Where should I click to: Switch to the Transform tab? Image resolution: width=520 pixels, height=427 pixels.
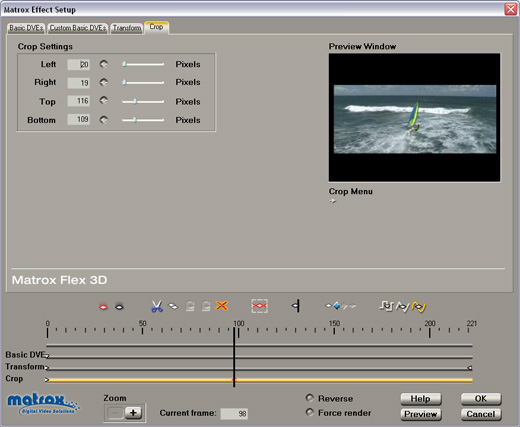pyautogui.click(x=127, y=28)
